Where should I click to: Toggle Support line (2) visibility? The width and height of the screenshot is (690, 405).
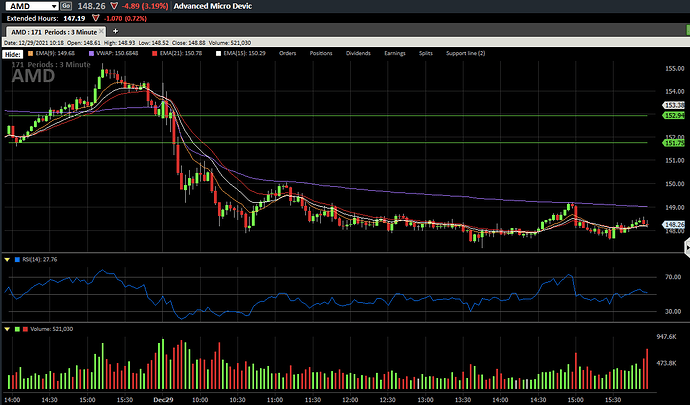click(466, 53)
